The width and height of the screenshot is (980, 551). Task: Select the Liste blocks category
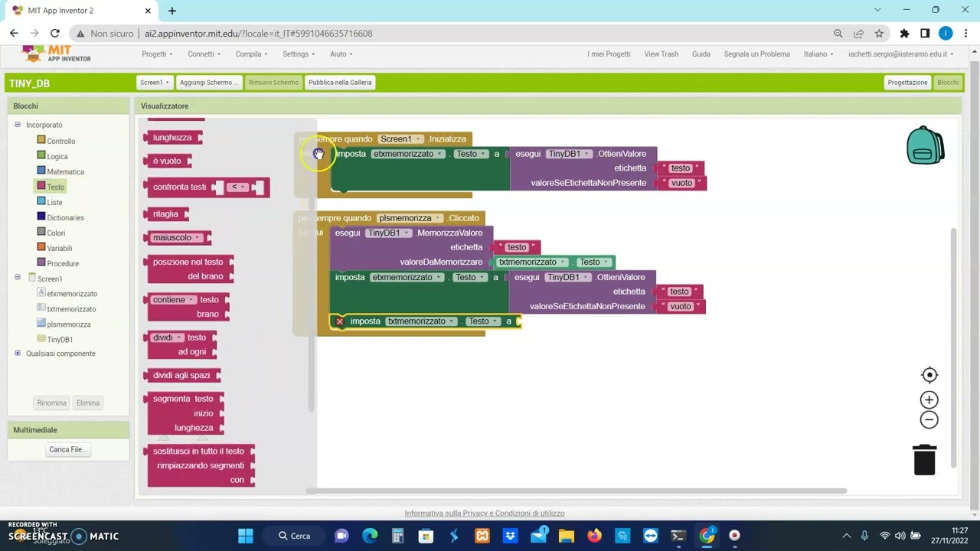(54, 202)
